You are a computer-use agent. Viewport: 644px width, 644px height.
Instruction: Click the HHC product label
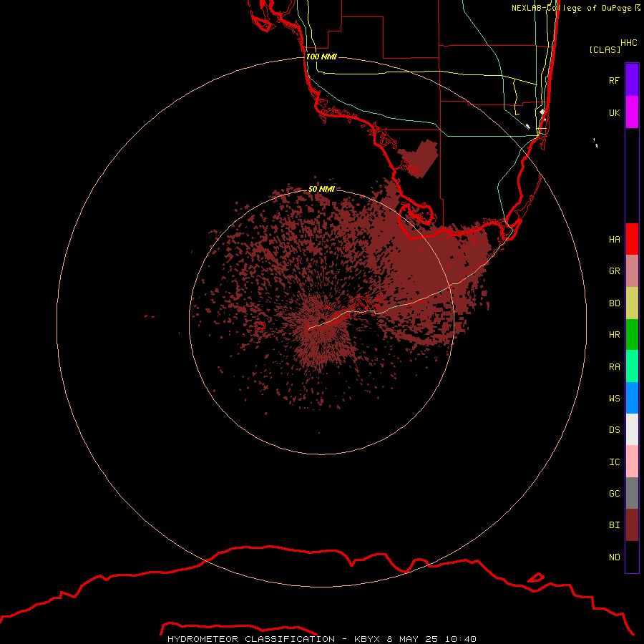629,43
